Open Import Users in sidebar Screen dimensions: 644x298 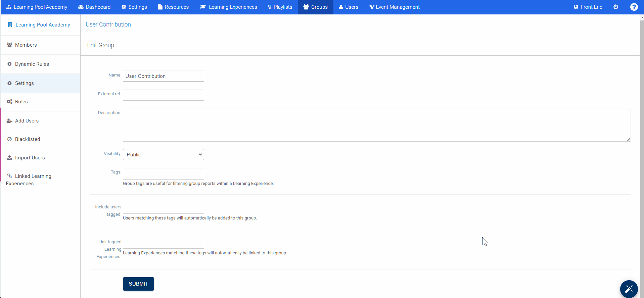(30, 158)
